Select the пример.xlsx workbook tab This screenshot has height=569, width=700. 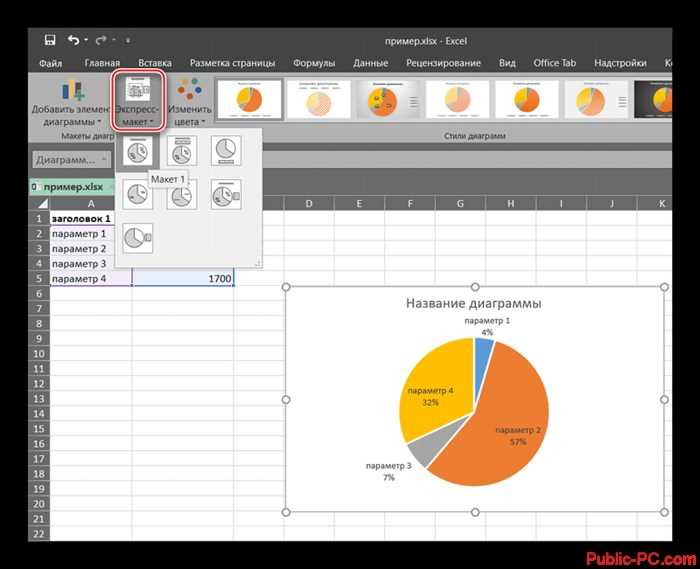pos(72,187)
